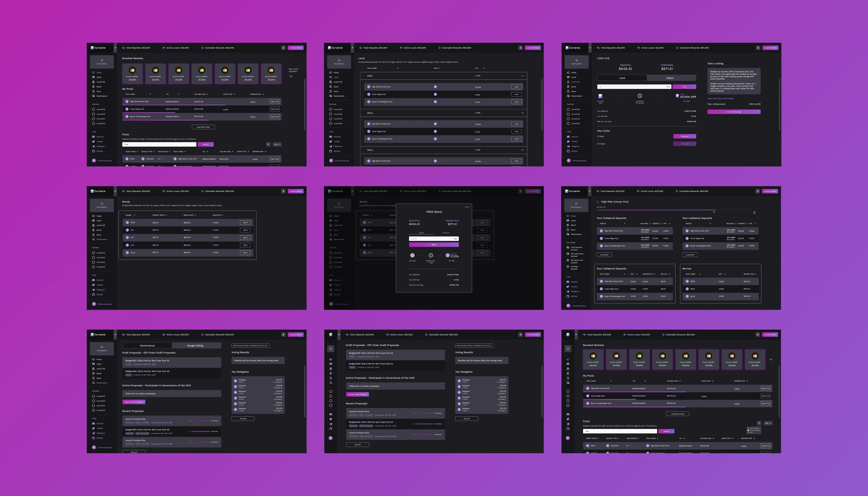Click the filter icon beside USD on expanded Boosted Markets screen
This screenshot has height=496, width=868.
268,144
